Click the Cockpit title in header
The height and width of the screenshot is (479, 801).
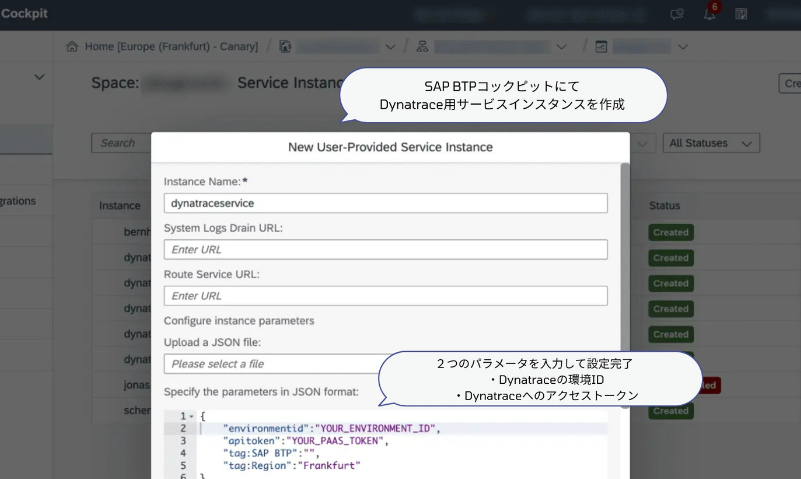pos(24,14)
